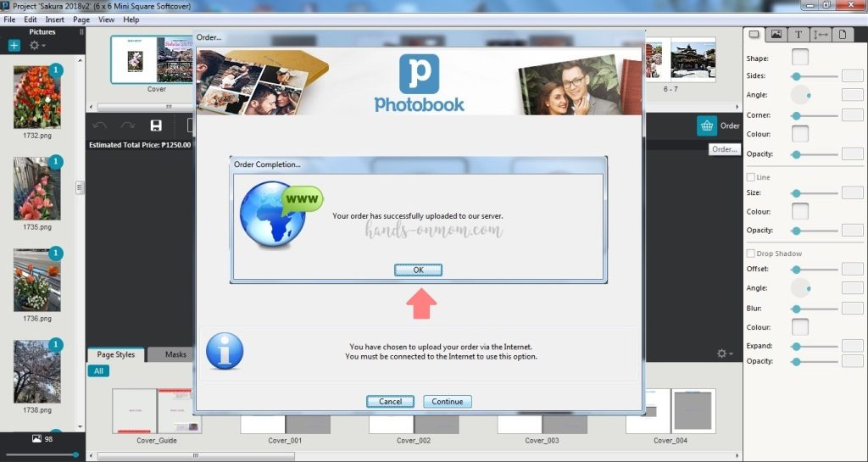This screenshot has width=868, height=462.
Task: Switch to the shape properties tab icon
Action: [754, 35]
